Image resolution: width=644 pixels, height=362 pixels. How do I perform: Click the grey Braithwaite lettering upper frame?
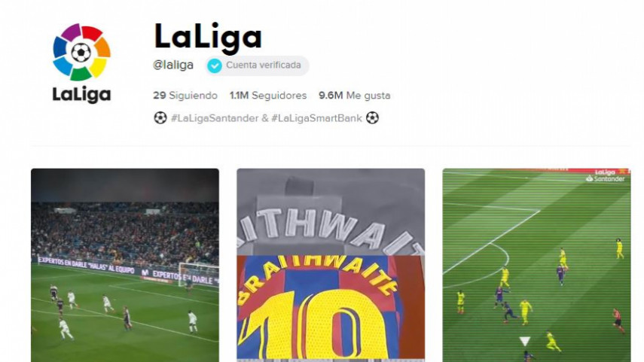pyautogui.click(x=331, y=211)
